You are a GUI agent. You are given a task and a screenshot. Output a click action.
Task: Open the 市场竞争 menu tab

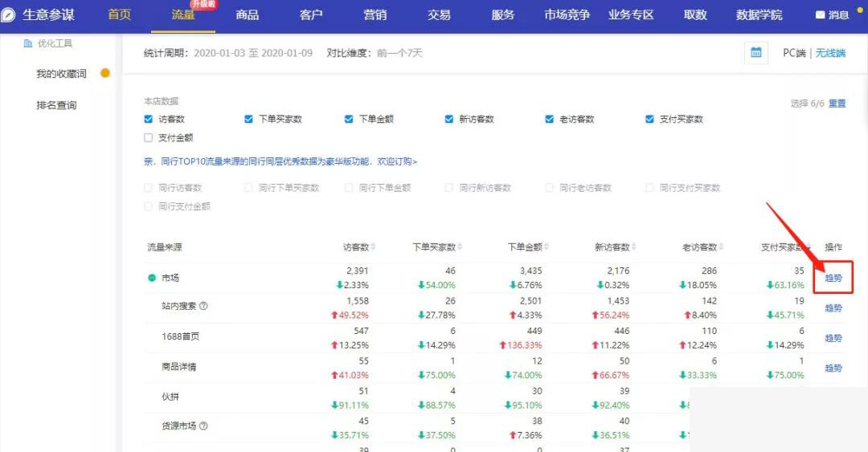click(567, 15)
